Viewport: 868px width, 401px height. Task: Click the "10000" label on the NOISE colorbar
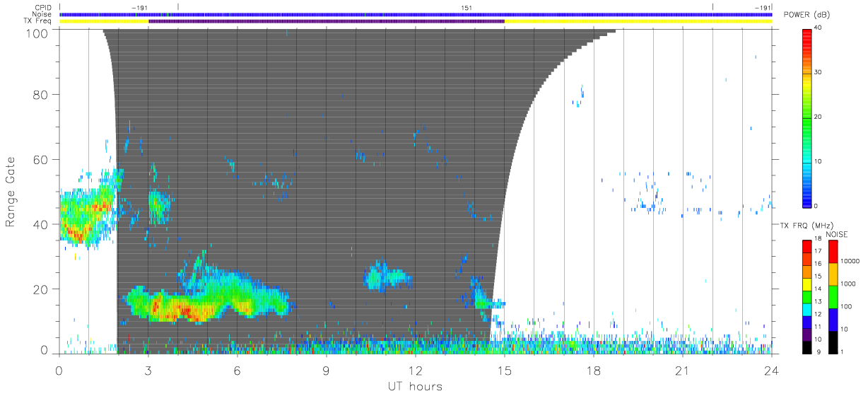pos(850,262)
